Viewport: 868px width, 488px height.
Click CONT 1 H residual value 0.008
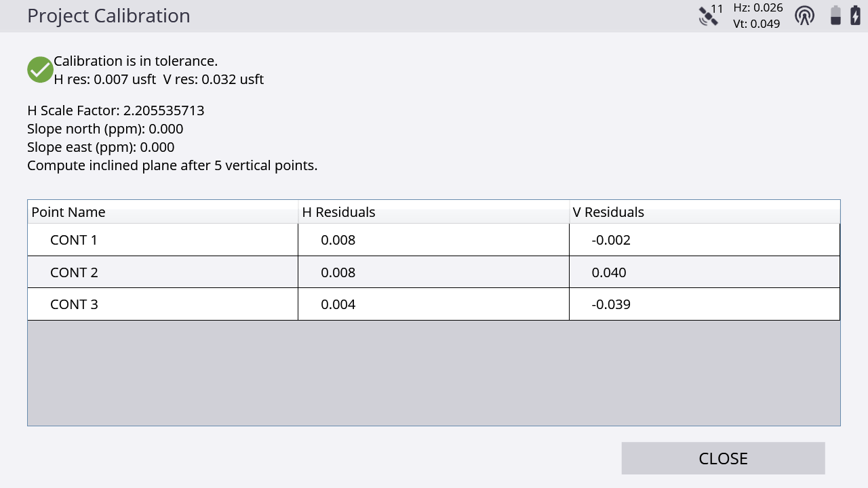click(338, 240)
